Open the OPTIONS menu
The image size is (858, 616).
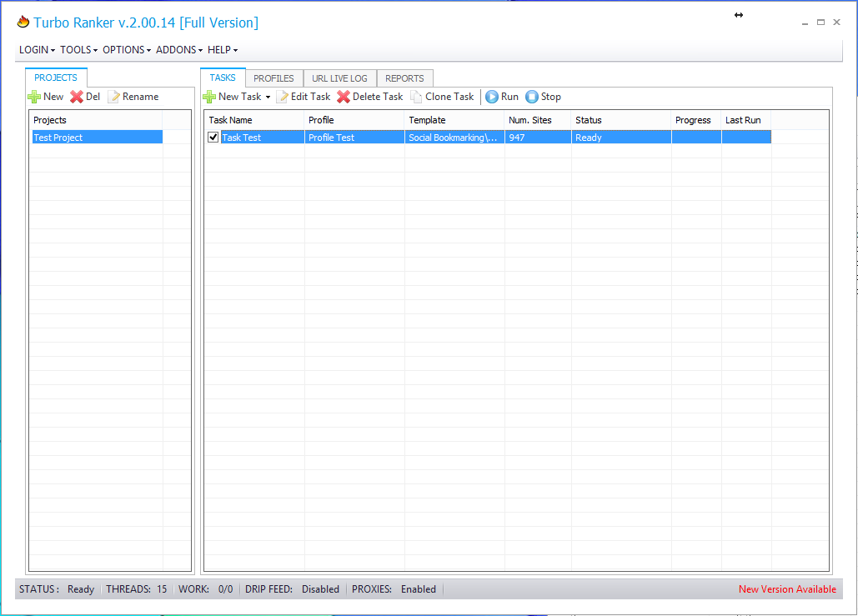(x=127, y=50)
